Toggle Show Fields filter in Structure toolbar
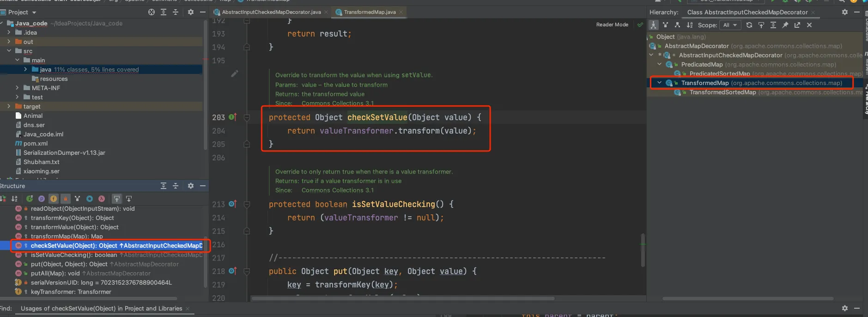 coord(54,199)
